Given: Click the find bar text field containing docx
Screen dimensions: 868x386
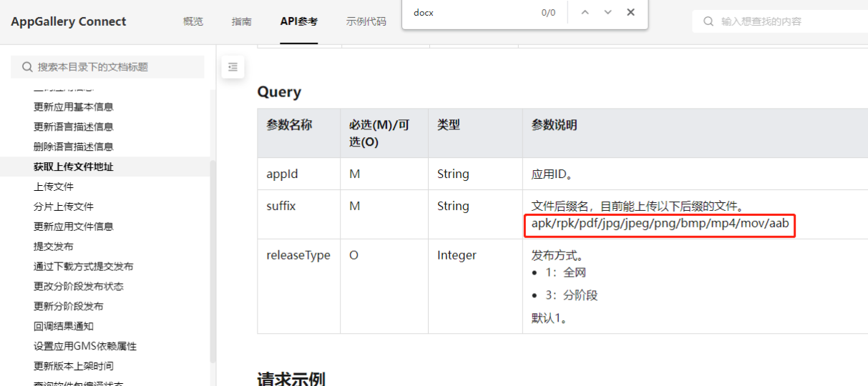Looking at the screenshot, I should 472,13.
